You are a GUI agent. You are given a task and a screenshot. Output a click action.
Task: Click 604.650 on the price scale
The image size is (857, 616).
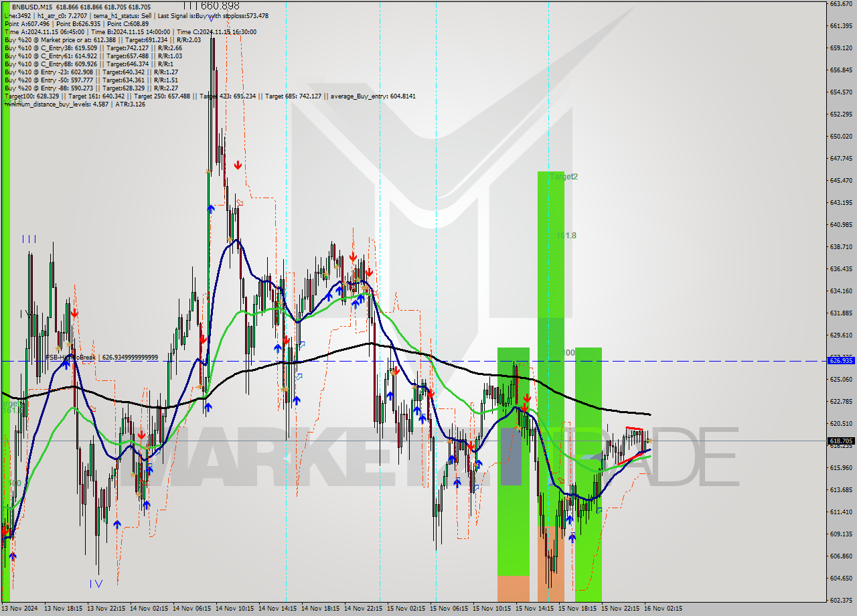[x=840, y=578]
